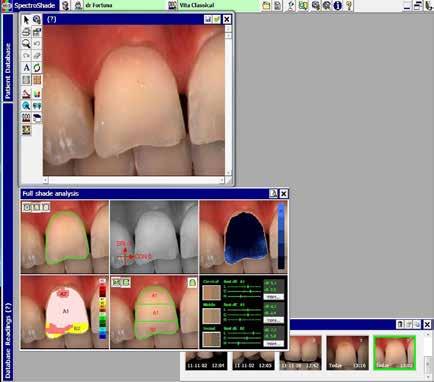Click the Incisal color swatch
The image size is (434, 382).
point(212,339)
